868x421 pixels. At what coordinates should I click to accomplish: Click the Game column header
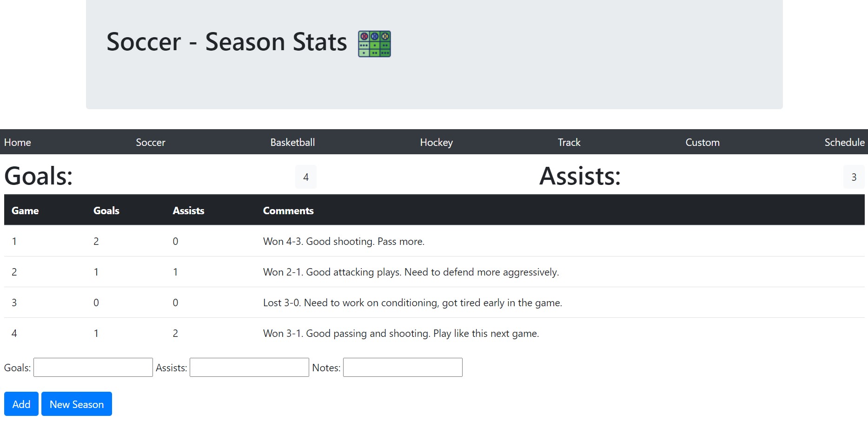click(25, 210)
